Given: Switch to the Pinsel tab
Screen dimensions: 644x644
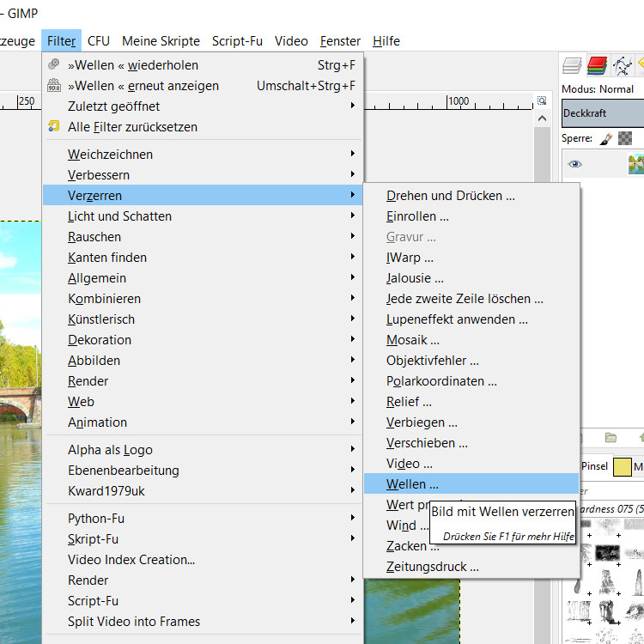Looking at the screenshot, I should (x=594, y=466).
